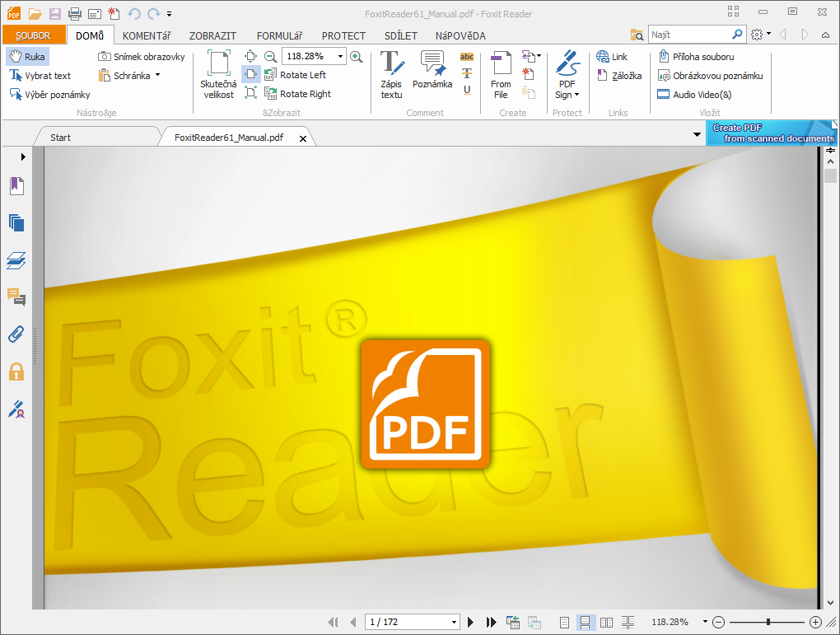
Task: Click the Undo arrow icon
Action: [134, 14]
